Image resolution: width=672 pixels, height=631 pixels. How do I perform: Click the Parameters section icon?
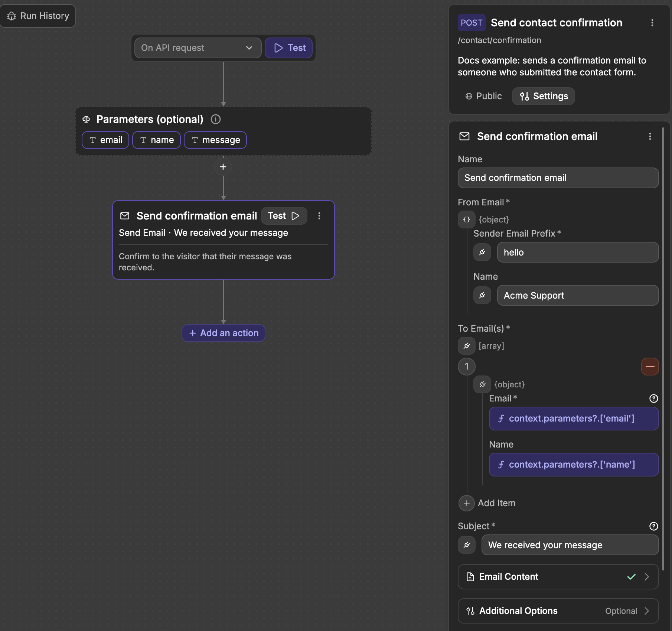point(86,119)
